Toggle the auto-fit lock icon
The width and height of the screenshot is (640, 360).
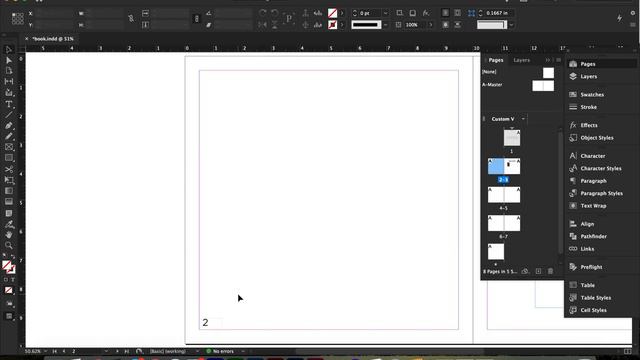[197, 19]
